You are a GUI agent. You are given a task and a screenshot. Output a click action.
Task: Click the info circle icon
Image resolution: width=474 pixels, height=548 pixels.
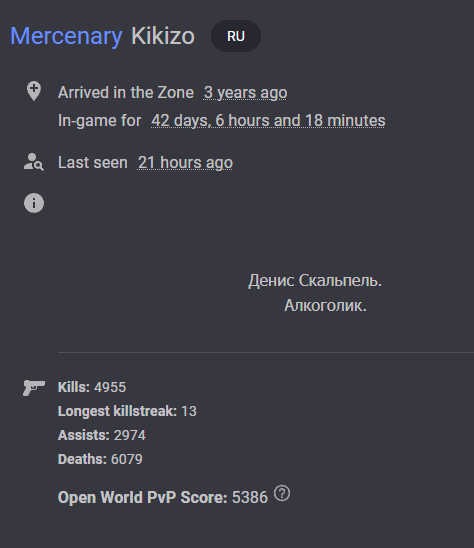coord(34,203)
